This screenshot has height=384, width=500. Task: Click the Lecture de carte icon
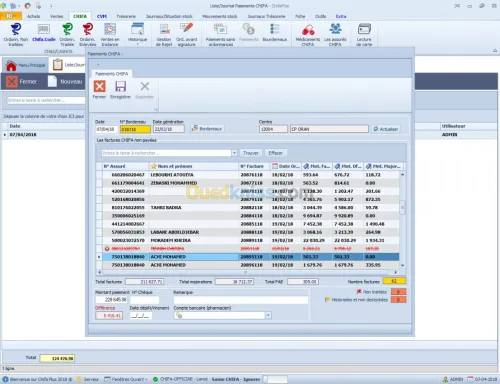364,29
